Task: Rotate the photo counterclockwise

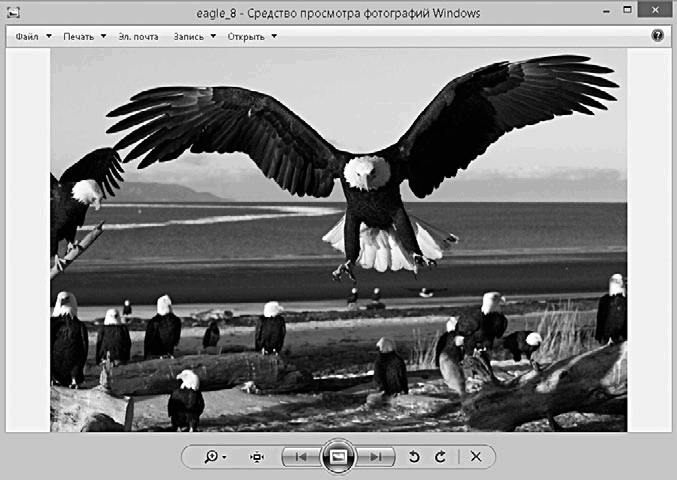Action: click(414, 457)
